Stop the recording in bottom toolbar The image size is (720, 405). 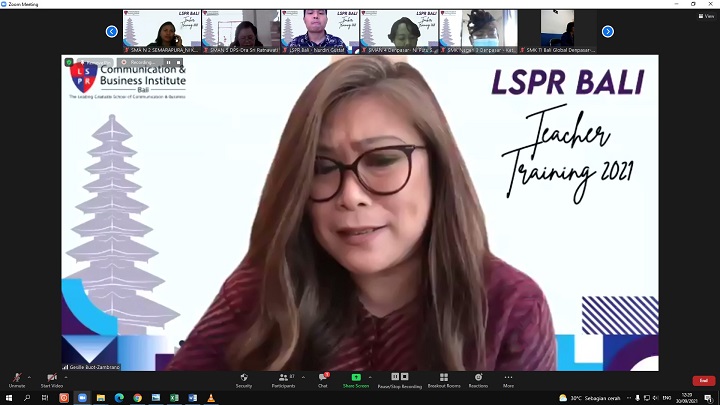(405, 377)
